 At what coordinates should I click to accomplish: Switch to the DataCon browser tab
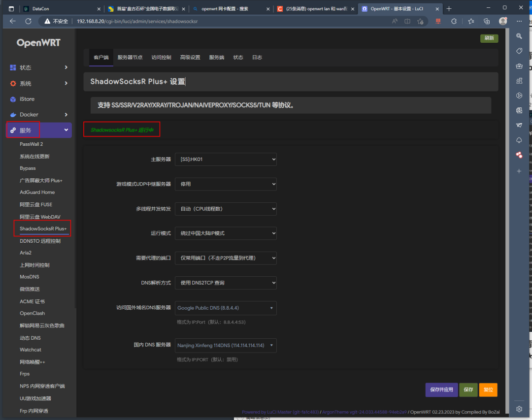62,9
